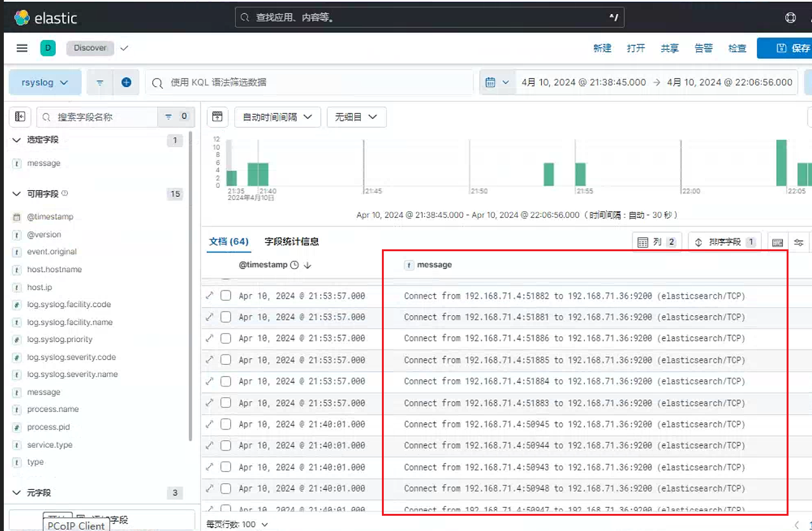Open the 共享 share menu
This screenshot has height=531, width=812.
point(670,48)
